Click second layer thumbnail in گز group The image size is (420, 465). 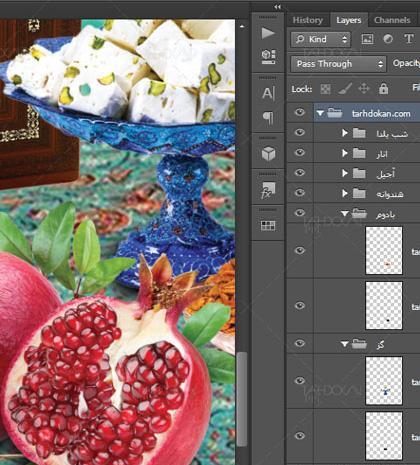[x=384, y=436]
